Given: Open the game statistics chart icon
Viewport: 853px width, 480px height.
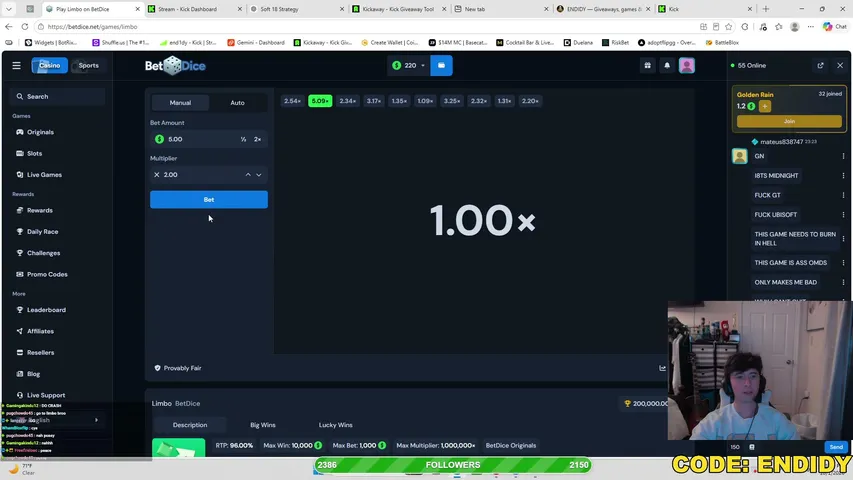Looking at the screenshot, I should click(662, 368).
